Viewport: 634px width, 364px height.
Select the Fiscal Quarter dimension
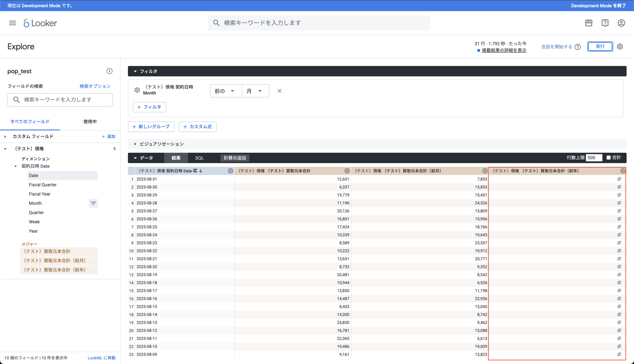(x=42, y=185)
